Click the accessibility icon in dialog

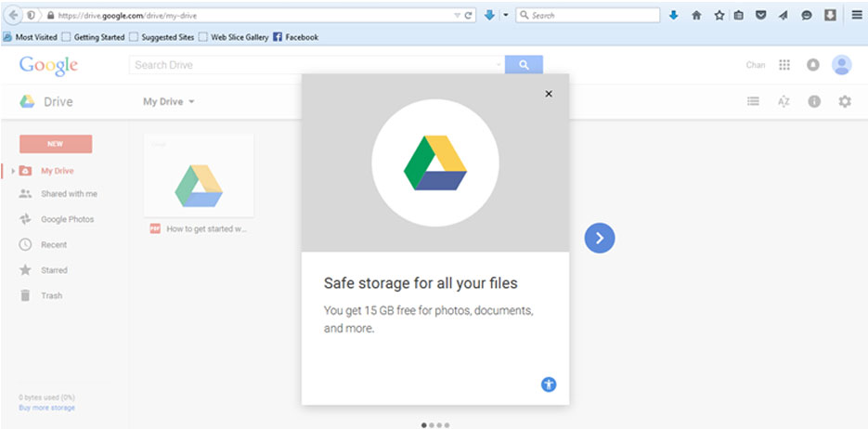point(549,383)
